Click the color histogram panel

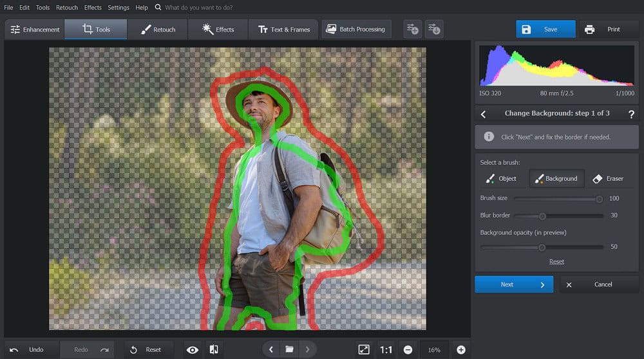[x=556, y=66]
